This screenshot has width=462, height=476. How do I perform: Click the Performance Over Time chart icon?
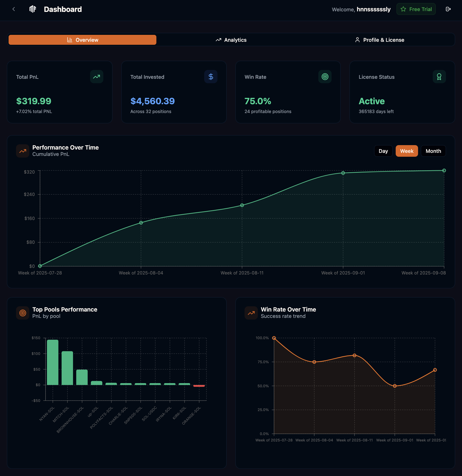tap(22, 151)
